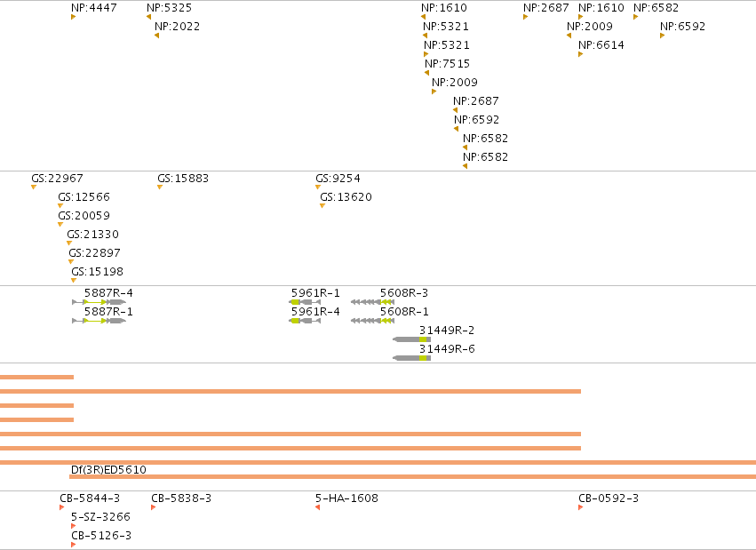
Task: Click the GS:12566 label
Action: [84, 197]
